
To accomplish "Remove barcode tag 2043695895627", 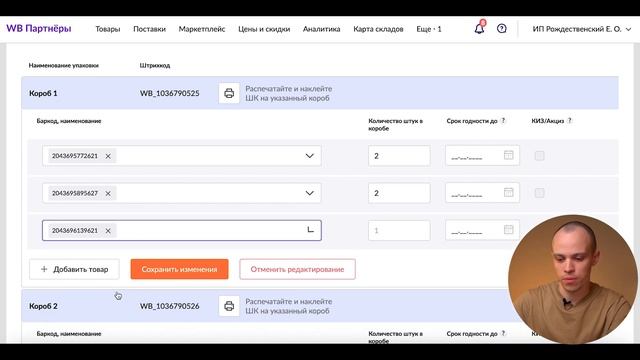I will 108,193.
